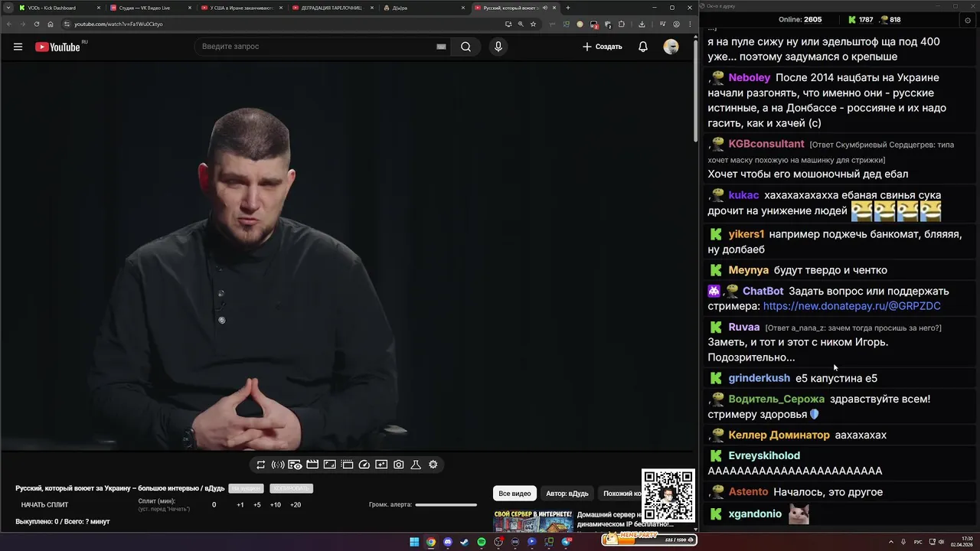Switch to У США в Иране tab
Viewport: 980px width, 551px height.
pos(241,8)
